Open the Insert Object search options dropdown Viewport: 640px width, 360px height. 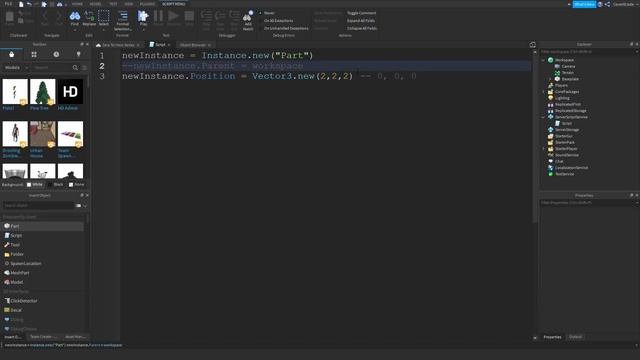[84, 206]
